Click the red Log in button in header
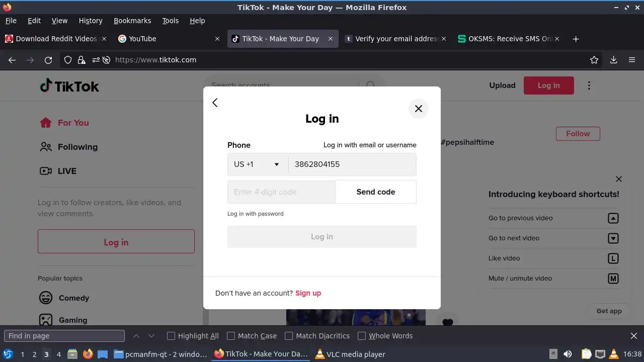 [548, 85]
